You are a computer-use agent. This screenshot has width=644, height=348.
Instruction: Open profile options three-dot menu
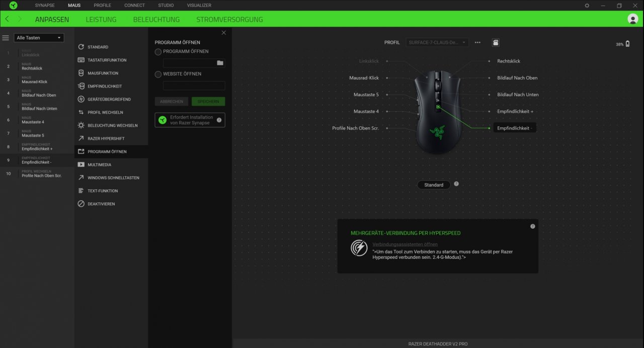[477, 42]
